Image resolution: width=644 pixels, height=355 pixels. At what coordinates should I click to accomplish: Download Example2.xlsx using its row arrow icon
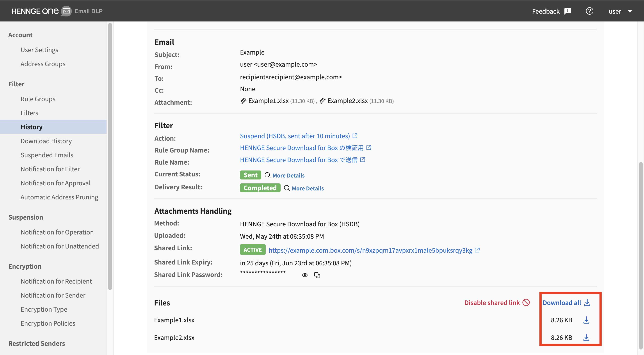click(586, 337)
